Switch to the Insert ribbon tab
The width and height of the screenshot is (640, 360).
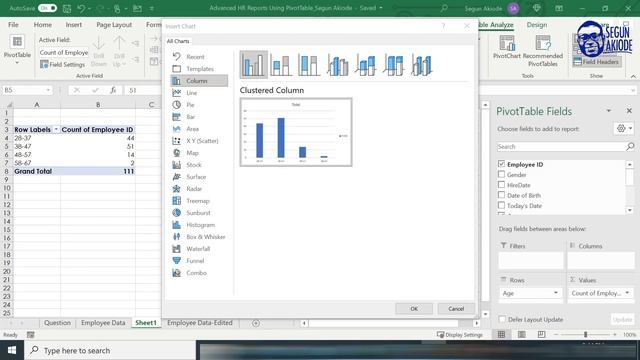coord(74,25)
